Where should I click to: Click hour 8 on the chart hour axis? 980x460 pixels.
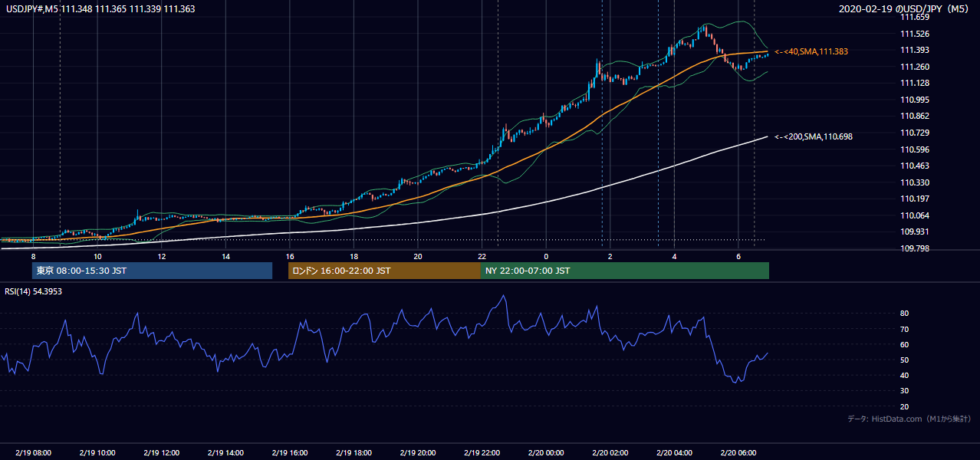(33, 256)
